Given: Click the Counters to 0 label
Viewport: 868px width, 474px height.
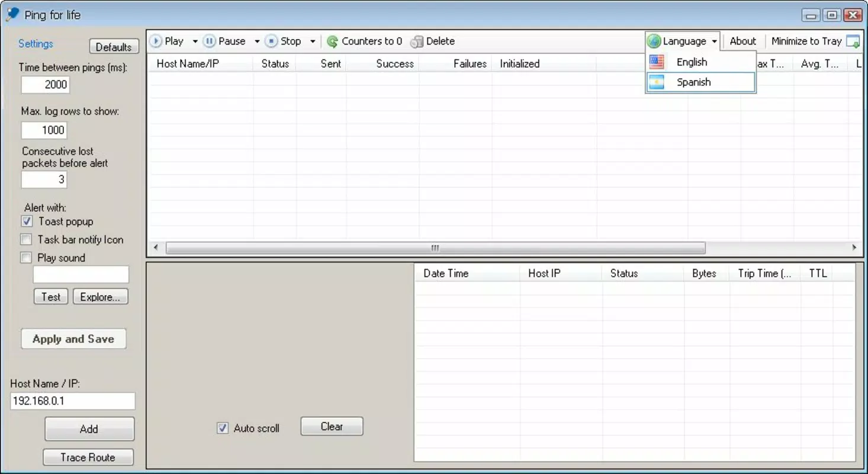Looking at the screenshot, I should [372, 41].
